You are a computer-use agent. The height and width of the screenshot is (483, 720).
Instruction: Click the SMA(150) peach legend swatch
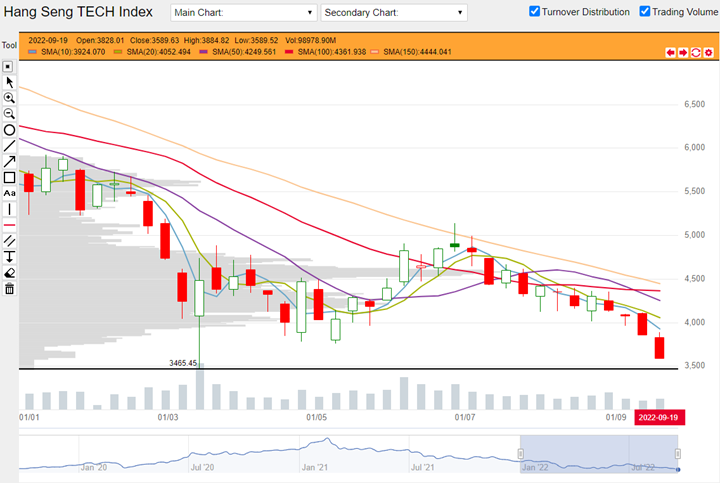tap(375, 52)
